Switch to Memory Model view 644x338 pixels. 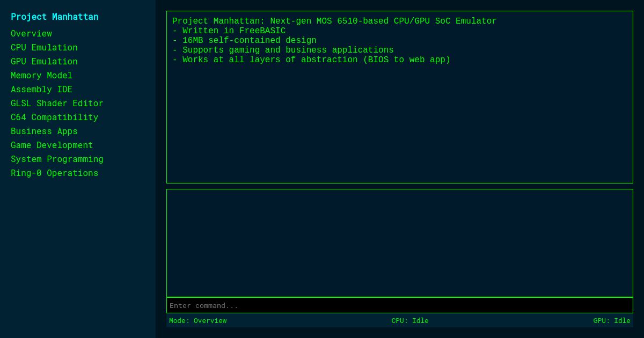point(41,75)
